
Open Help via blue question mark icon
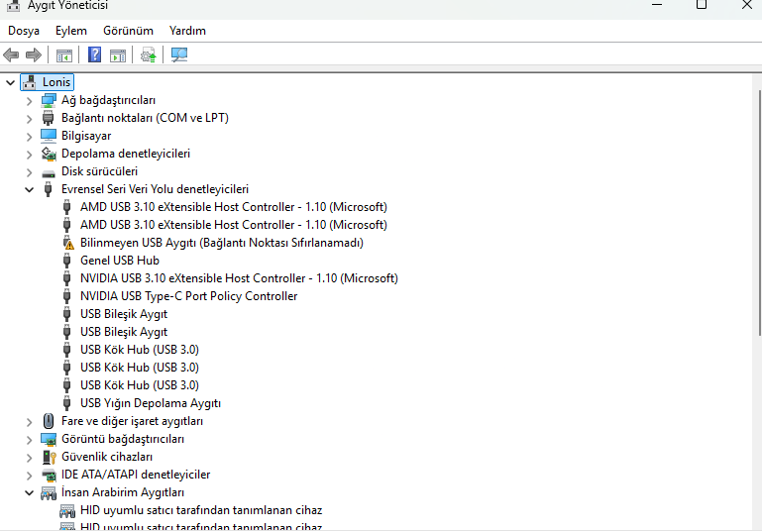coord(95,54)
